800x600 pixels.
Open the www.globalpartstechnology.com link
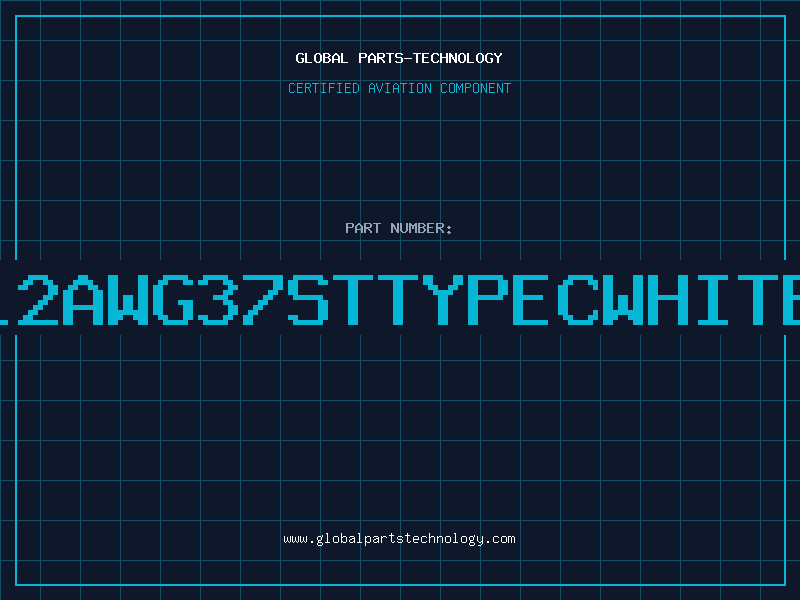click(399, 539)
